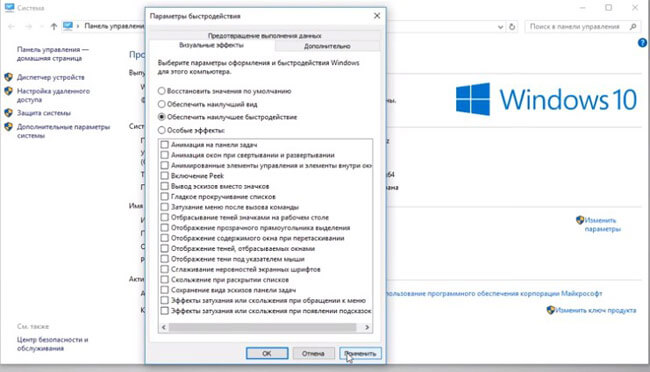Enable Эффекты затухания при появлении подсказок
Viewport: 650px width, 372px height.
[165, 311]
